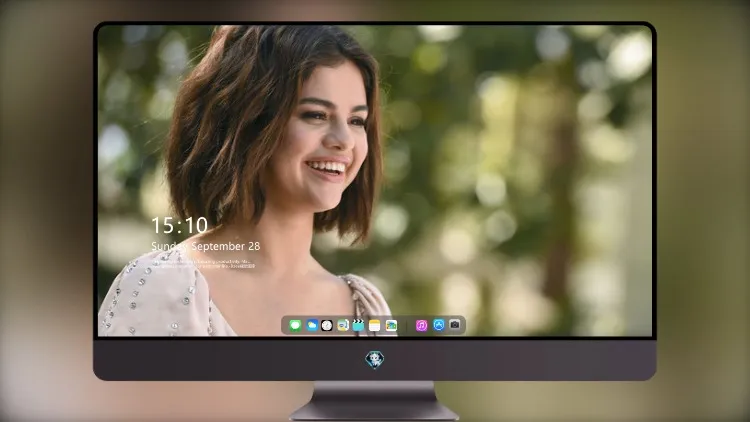Viewport: 750px width, 422px height.
Task: Open the Camera app in dock
Action: [455, 325]
